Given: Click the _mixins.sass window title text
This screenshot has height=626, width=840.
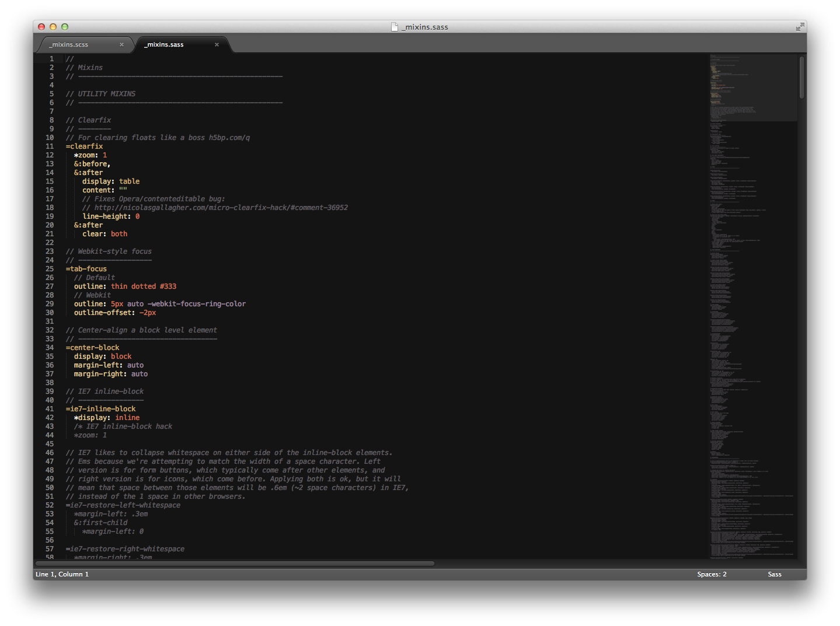Looking at the screenshot, I should tap(425, 27).
